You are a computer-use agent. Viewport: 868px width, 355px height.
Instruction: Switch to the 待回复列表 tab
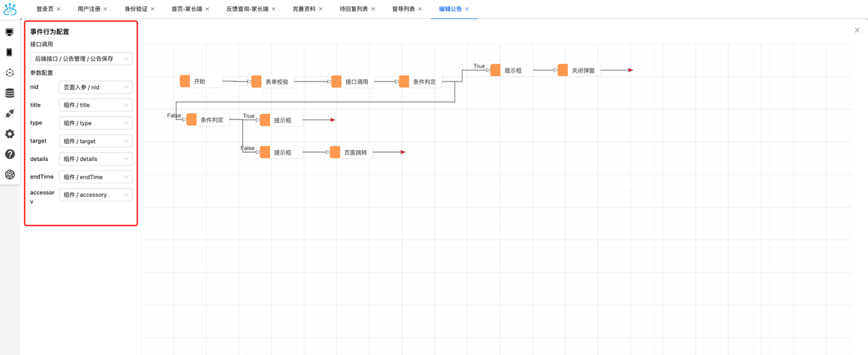pyautogui.click(x=354, y=10)
